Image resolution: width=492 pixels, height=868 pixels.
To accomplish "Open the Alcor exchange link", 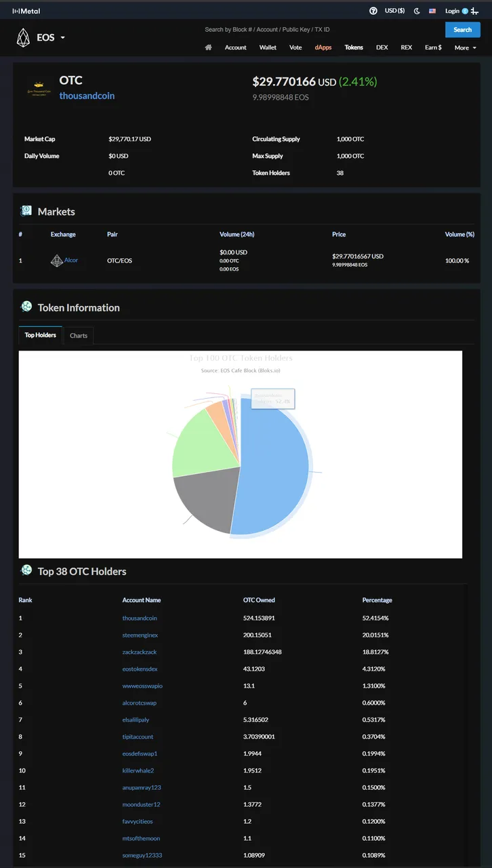I will click(x=71, y=260).
